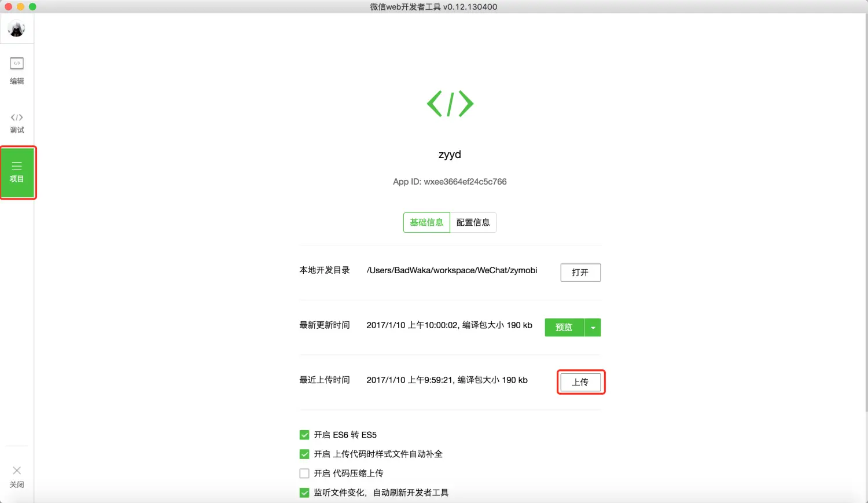Click the green 预览 preview button
This screenshot has height=503, width=868.
coord(564,328)
